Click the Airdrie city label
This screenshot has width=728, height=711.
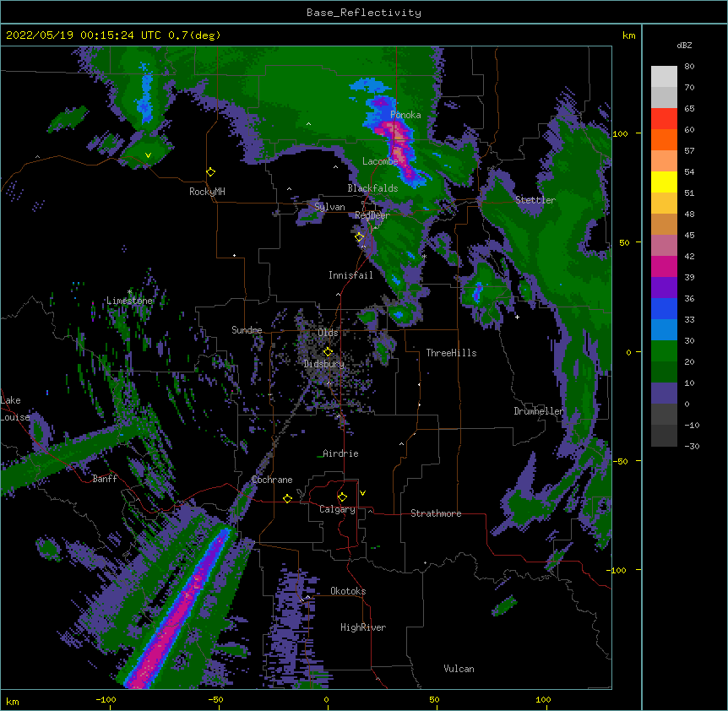tap(341, 453)
